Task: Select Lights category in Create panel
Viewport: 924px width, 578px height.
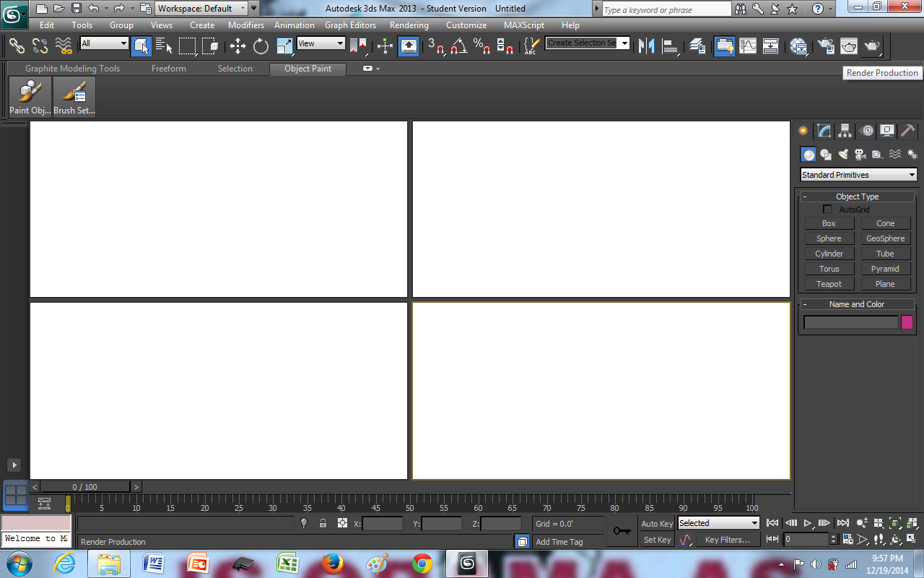Action: [842, 155]
